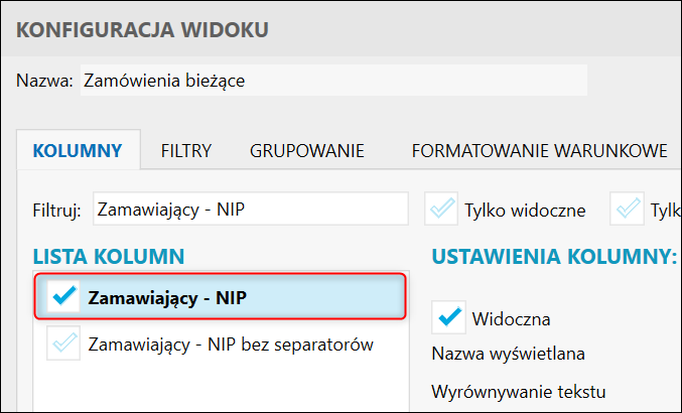The image size is (682, 413).
Task: Select the FORMATOWANIE WARUNKOWE tab
Action: [539, 151]
